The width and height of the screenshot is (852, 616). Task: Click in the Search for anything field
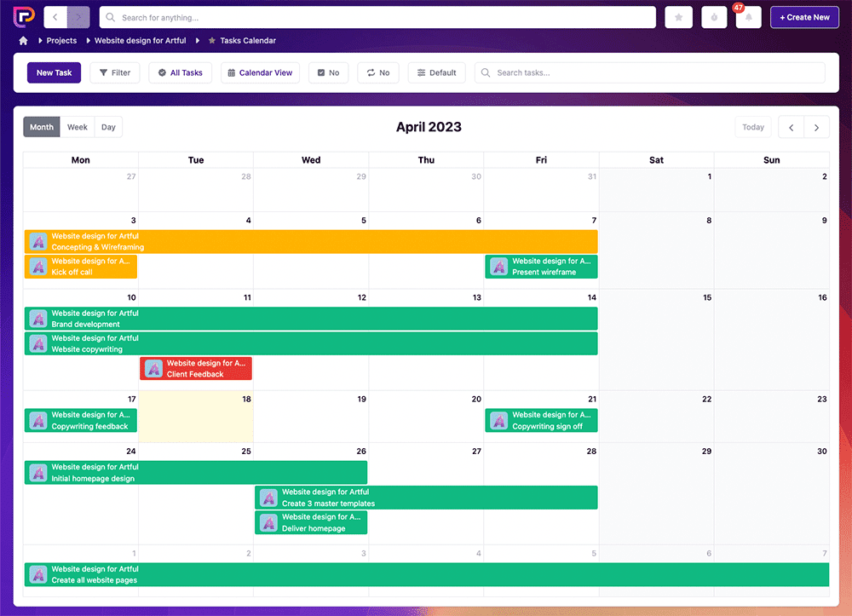pos(377,17)
